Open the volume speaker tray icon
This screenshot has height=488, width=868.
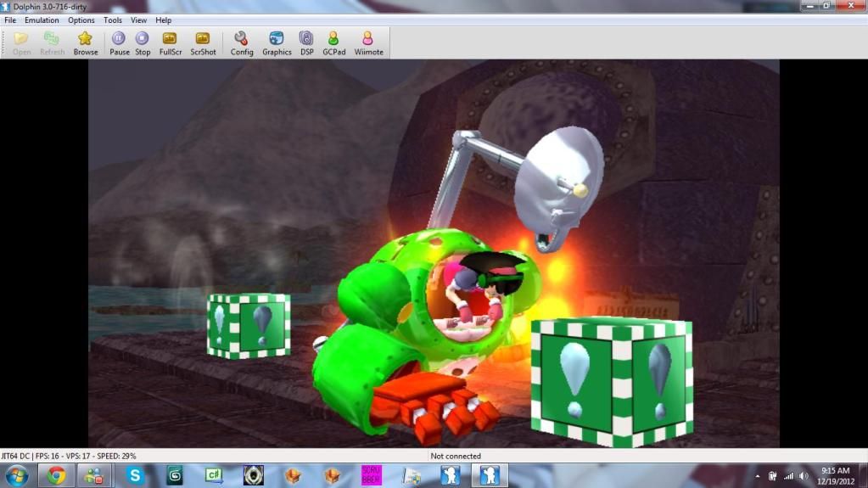coord(804,476)
